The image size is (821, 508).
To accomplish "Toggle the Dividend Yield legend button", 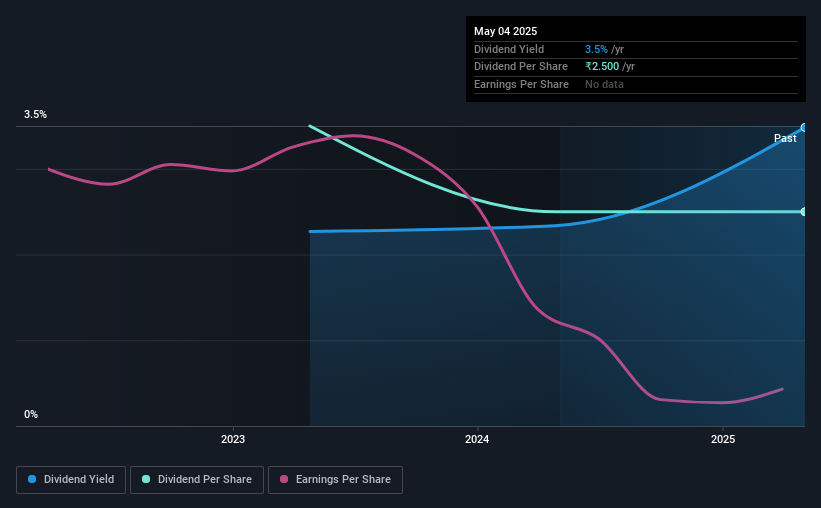I will 71,480.
